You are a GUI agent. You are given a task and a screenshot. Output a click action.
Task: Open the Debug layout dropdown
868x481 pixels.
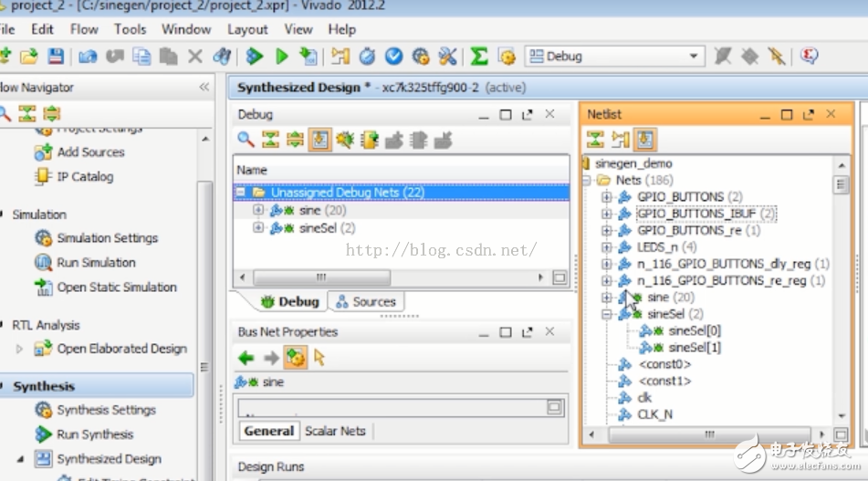(695, 57)
